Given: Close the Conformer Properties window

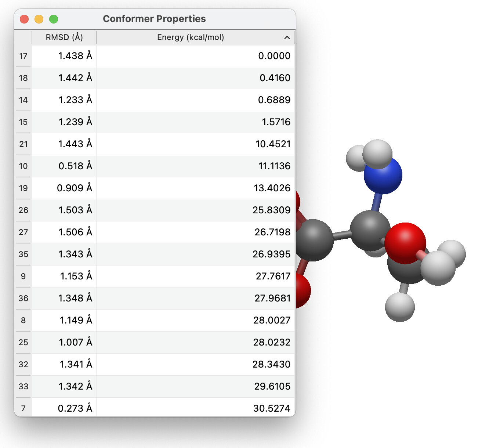Looking at the screenshot, I should coord(24,19).
